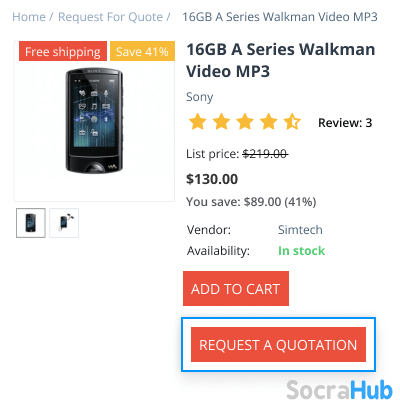
Task: Open the Sony brand link
Action: 199,97
